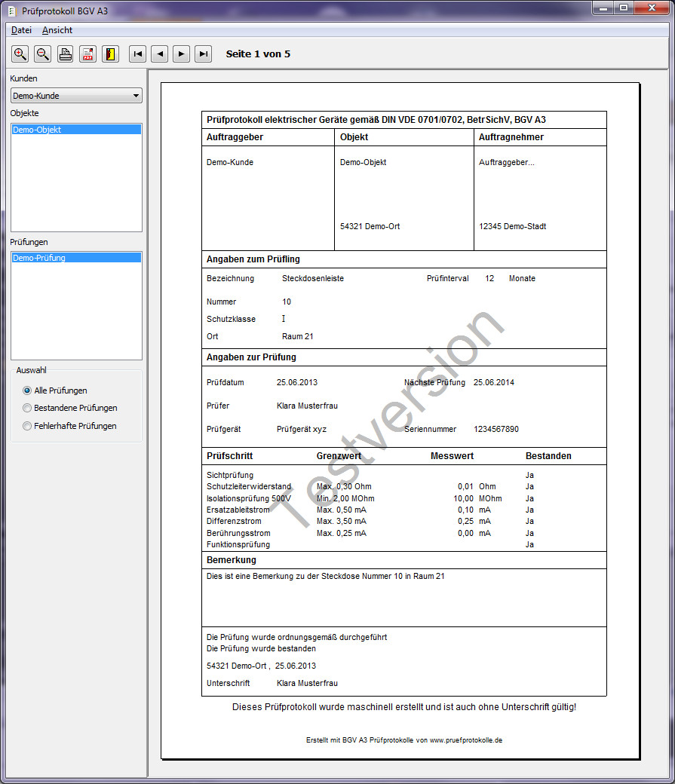
Task: Click the 'Prüfgerät xyz' value
Action: [302, 429]
